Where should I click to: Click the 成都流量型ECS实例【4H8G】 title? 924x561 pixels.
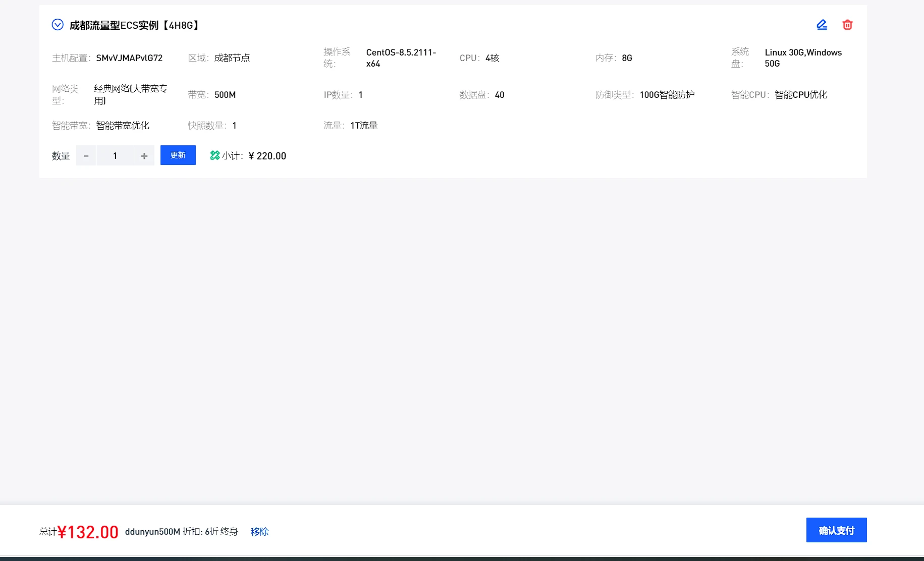coord(134,25)
